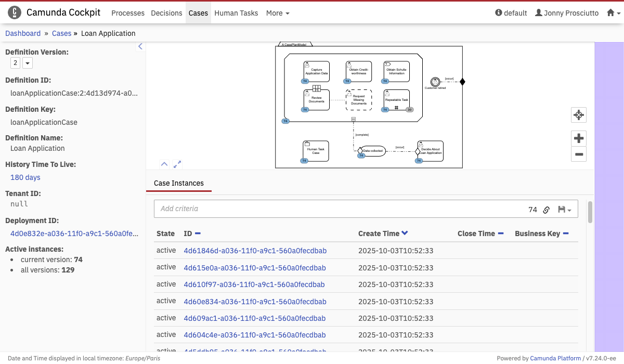Zoom out of the case diagram
Viewport: 624px width, 364px height.
(578, 154)
